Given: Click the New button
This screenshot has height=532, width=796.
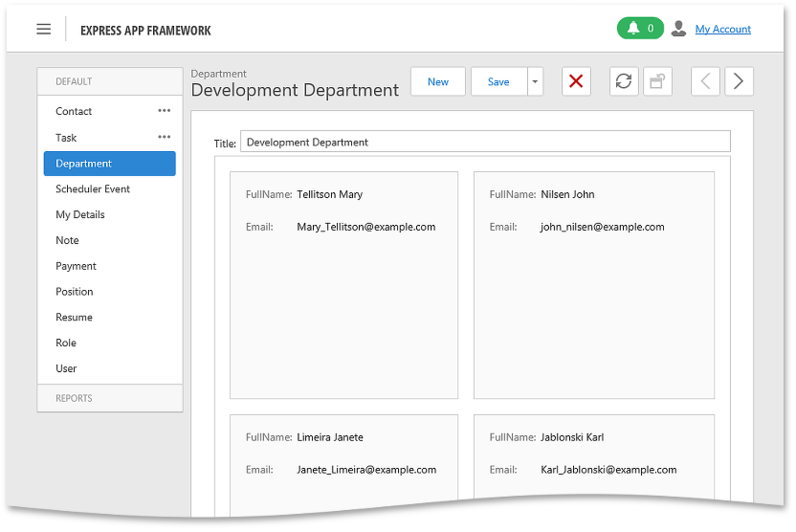Looking at the screenshot, I should click(x=438, y=81).
